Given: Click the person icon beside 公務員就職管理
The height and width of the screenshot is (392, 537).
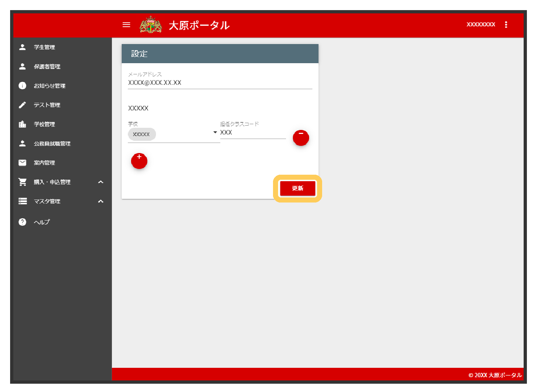Looking at the screenshot, I should [x=22, y=143].
